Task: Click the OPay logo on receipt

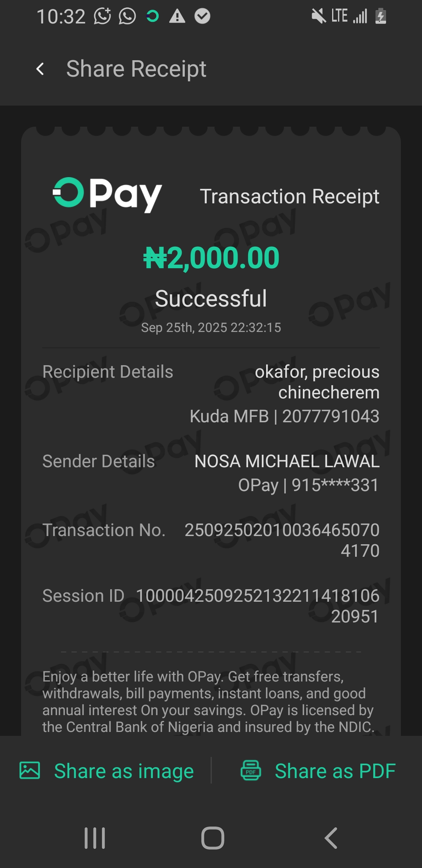Action: tap(107, 194)
